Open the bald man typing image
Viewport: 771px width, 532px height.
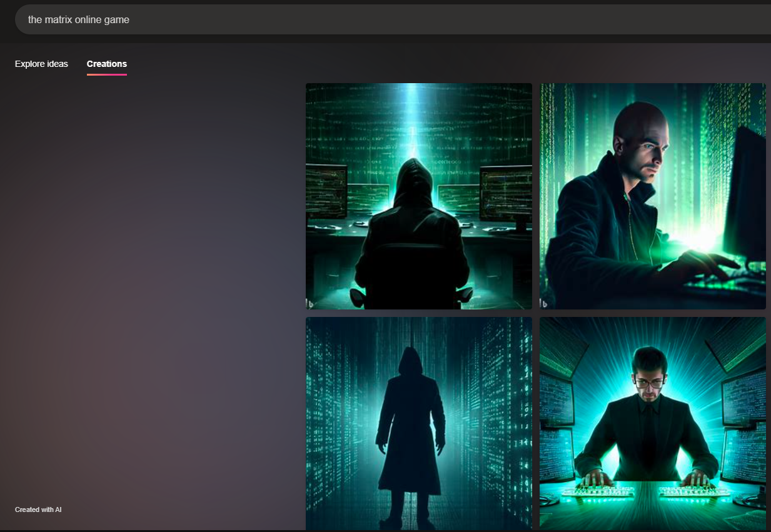[x=652, y=196]
